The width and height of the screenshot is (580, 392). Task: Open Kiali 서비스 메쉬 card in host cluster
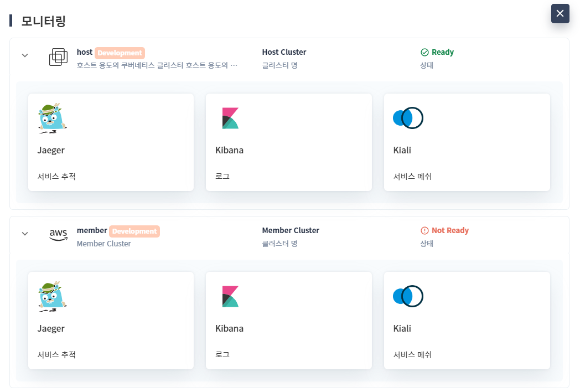click(x=467, y=142)
